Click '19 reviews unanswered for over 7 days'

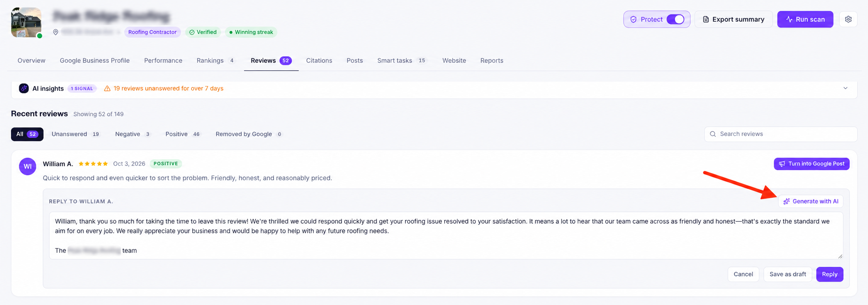[x=169, y=89]
